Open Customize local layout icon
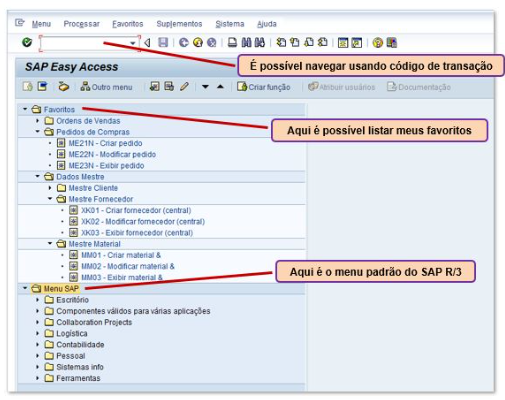This screenshot has height=400, width=505. (392, 43)
